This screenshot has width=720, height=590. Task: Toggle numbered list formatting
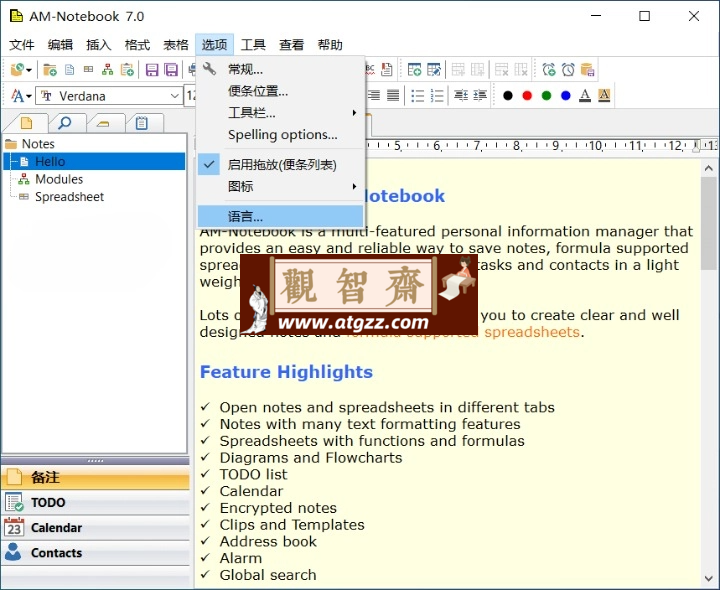437,96
